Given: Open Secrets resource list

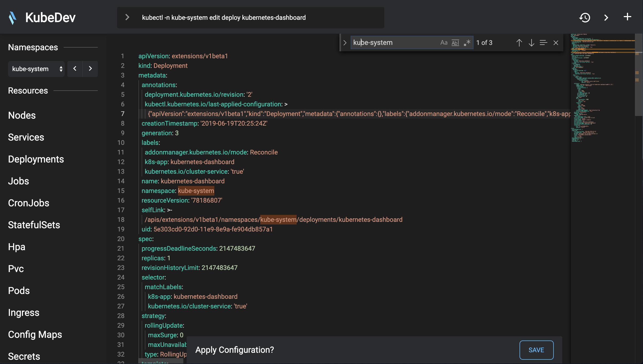Looking at the screenshot, I should 24,356.
